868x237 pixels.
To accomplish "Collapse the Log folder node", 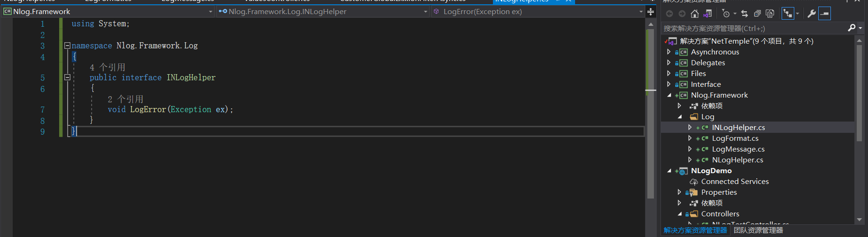I will tap(680, 117).
